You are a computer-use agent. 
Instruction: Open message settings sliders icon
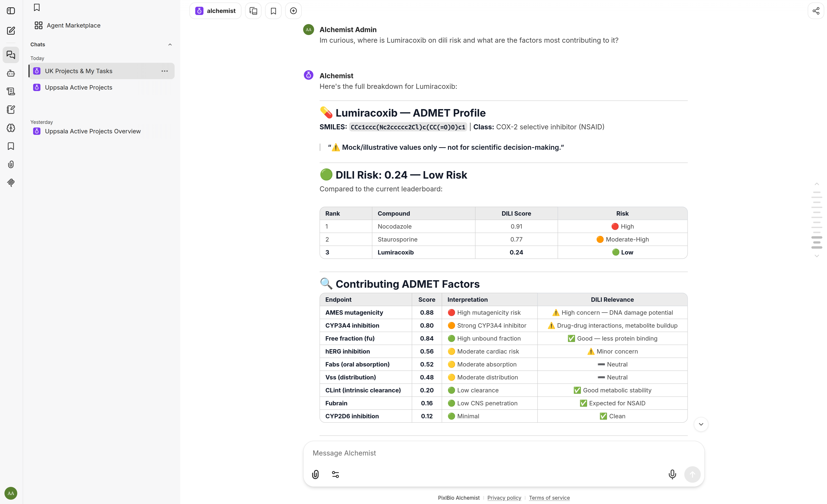click(335, 474)
